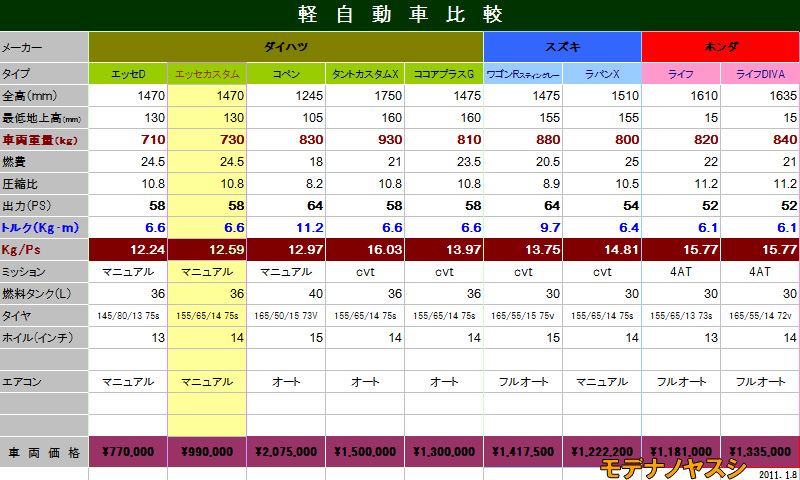Click the 12.24 Kg/Ps cell
The width and height of the screenshot is (800, 480).
click(x=128, y=249)
